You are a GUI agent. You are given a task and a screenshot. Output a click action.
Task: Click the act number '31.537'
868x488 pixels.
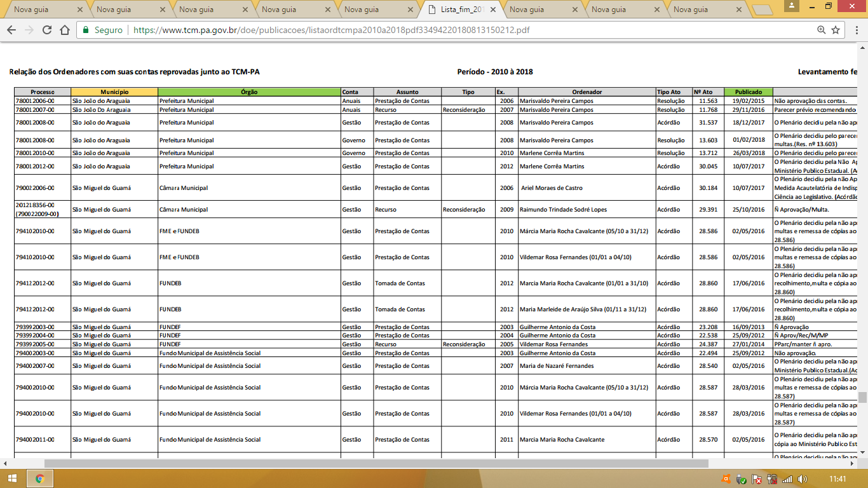click(x=708, y=123)
